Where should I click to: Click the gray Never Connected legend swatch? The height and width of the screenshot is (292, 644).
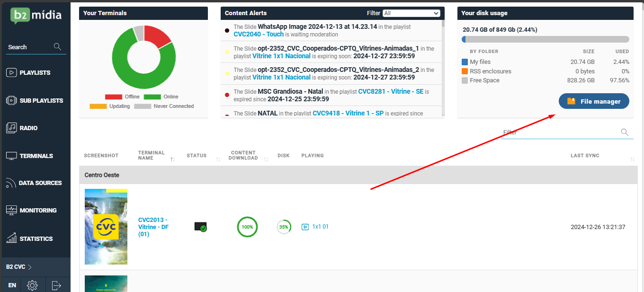[x=143, y=106]
